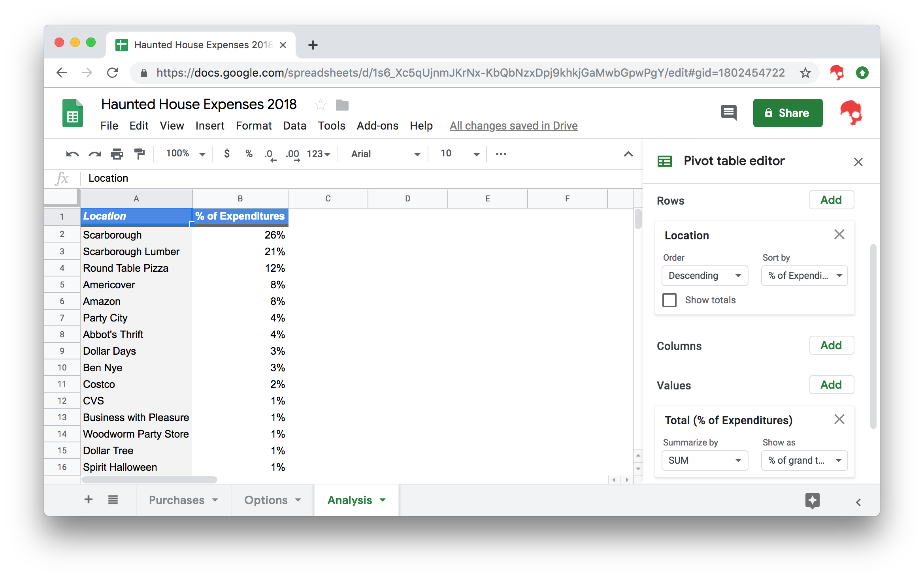Click the browser Reload icon
This screenshot has height=579, width=924.
click(x=113, y=73)
